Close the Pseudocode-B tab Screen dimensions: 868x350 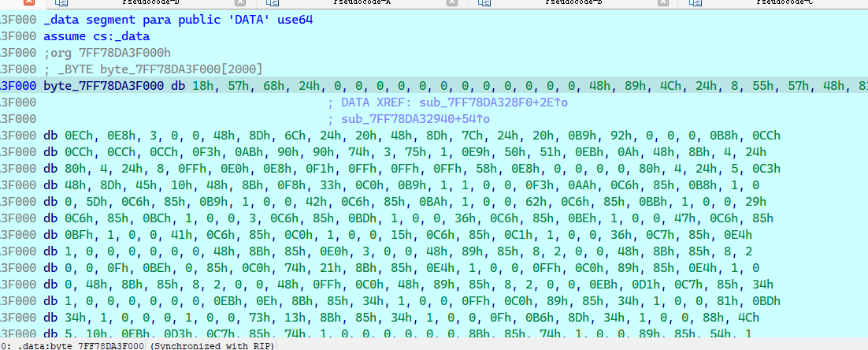pyautogui.click(x=662, y=3)
